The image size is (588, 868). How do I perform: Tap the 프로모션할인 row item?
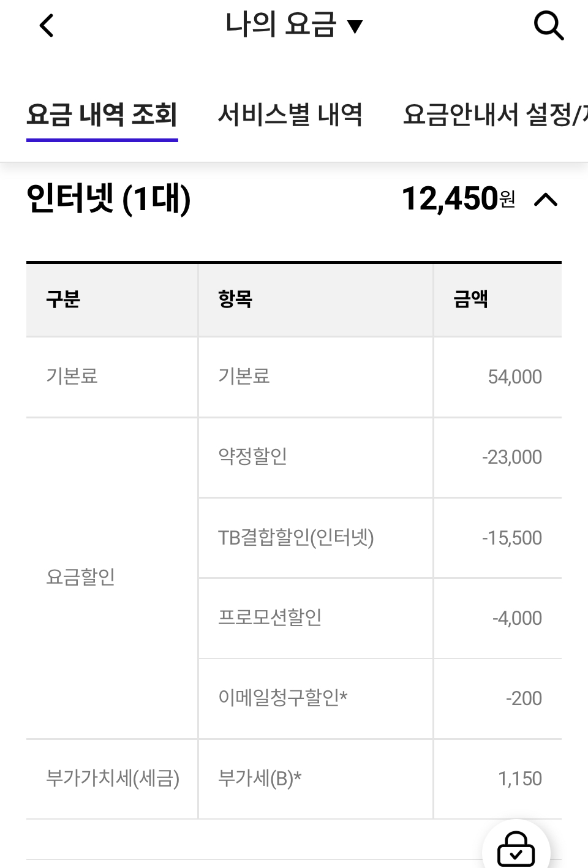[270, 617]
